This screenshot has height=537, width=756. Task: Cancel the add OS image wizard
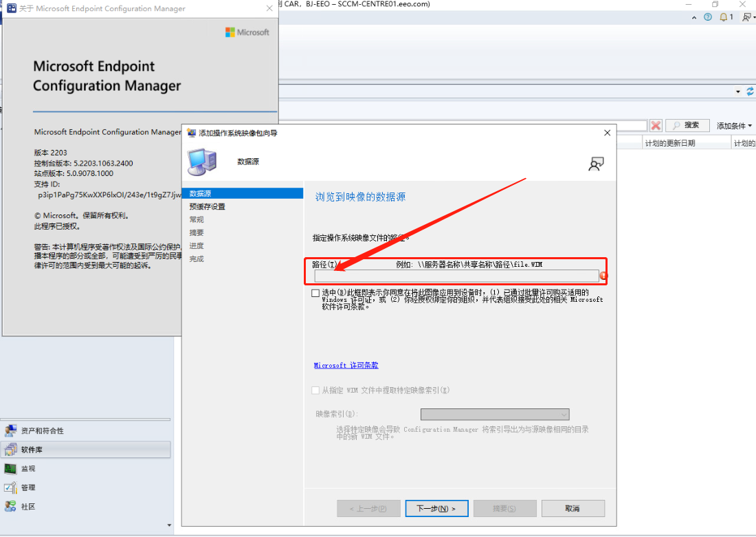[572, 509]
